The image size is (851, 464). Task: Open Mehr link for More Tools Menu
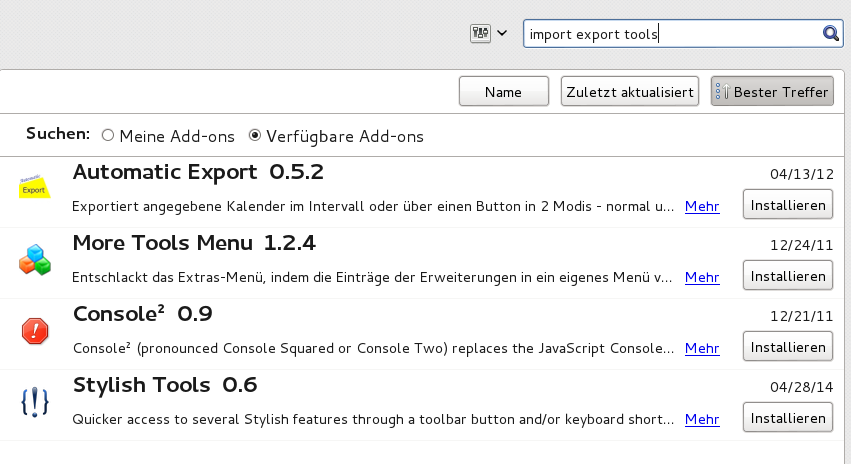click(702, 278)
